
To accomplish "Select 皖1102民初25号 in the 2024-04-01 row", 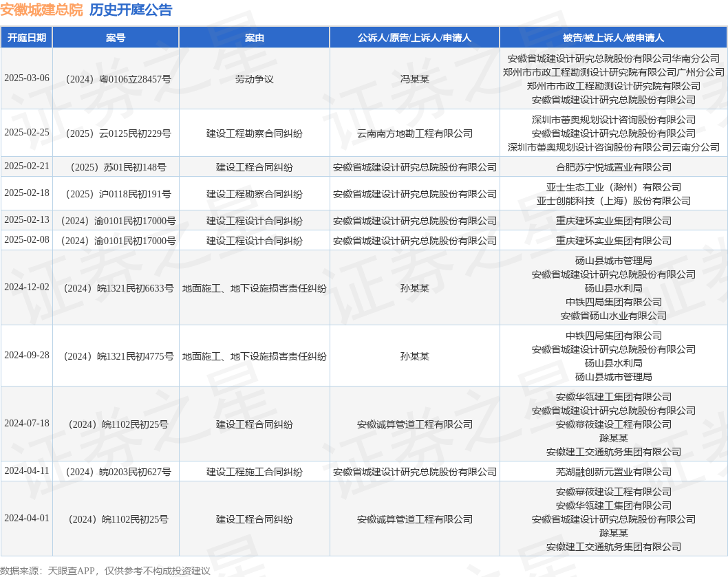I will point(135,519).
